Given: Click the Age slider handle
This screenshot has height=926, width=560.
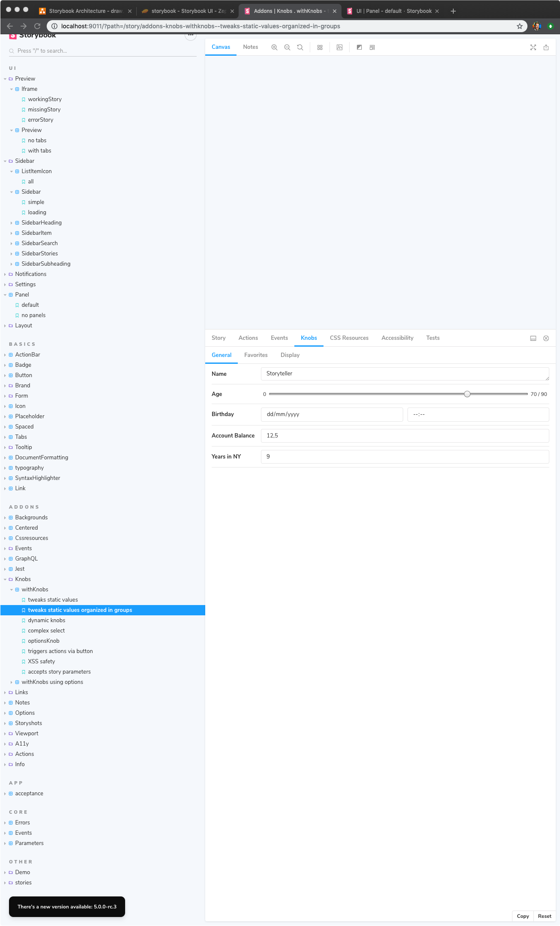Looking at the screenshot, I should pos(467,394).
